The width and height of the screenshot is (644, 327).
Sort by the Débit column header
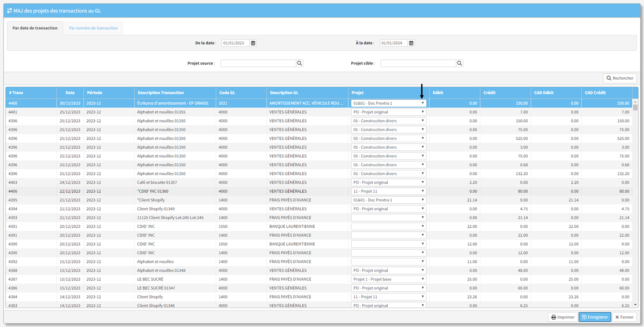coord(455,92)
